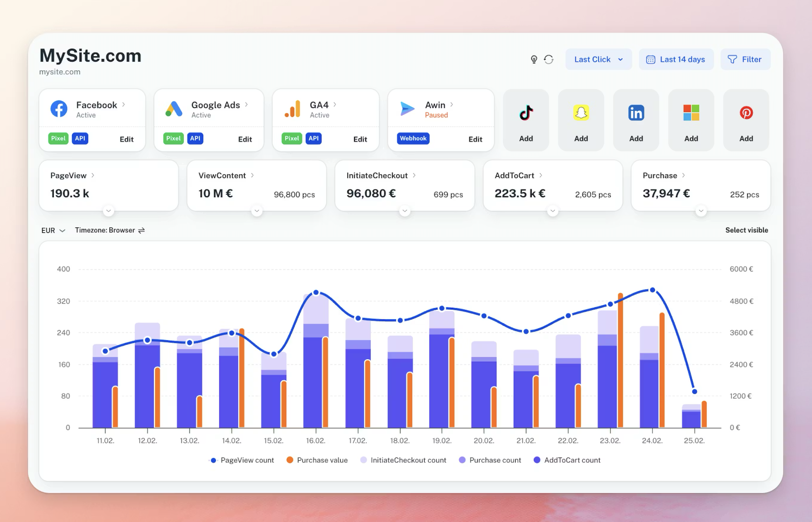Click the PageView line point at 24.02.
Screen dimensions: 812x522
pyautogui.click(x=652, y=290)
